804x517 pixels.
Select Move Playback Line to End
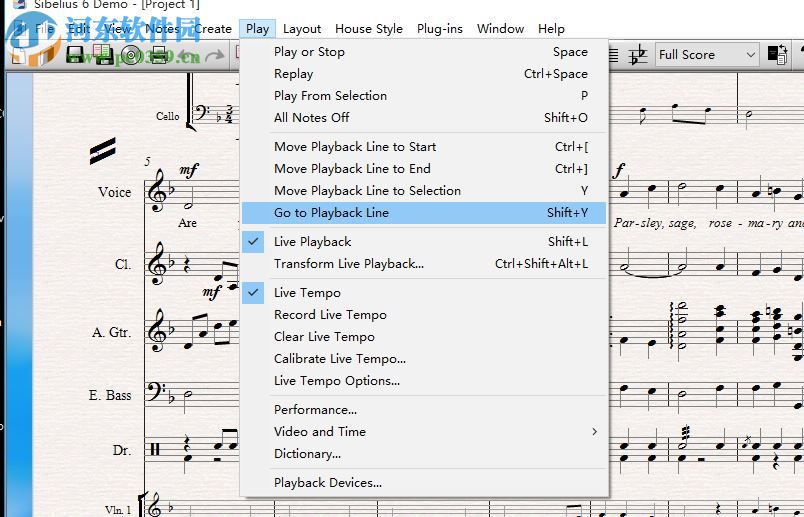(x=424, y=169)
